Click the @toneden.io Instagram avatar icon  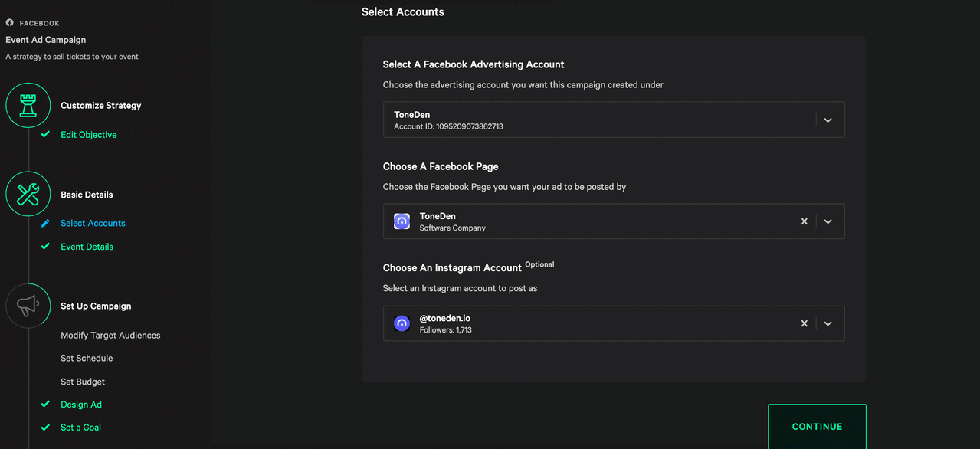[x=402, y=323]
